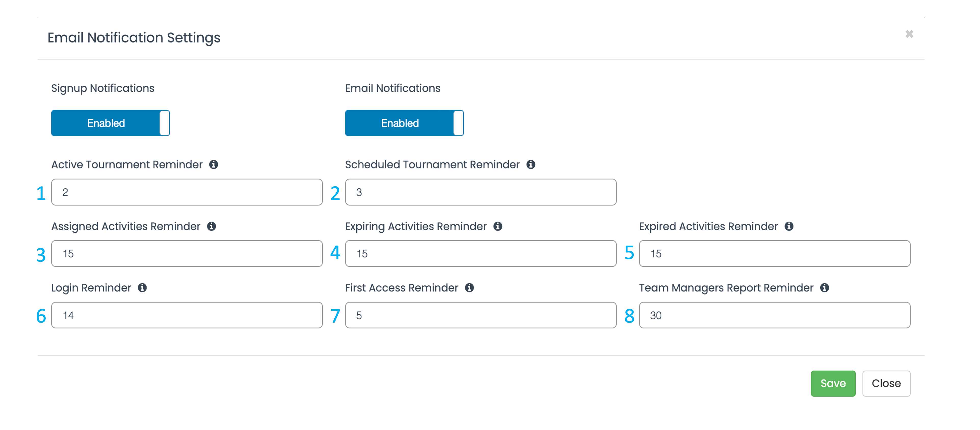Click the Save button

click(x=833, y=383)
